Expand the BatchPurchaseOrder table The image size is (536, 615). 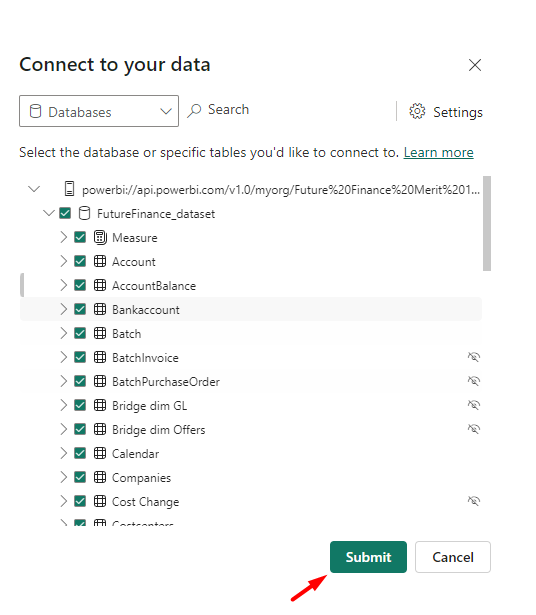coord(64,381)
